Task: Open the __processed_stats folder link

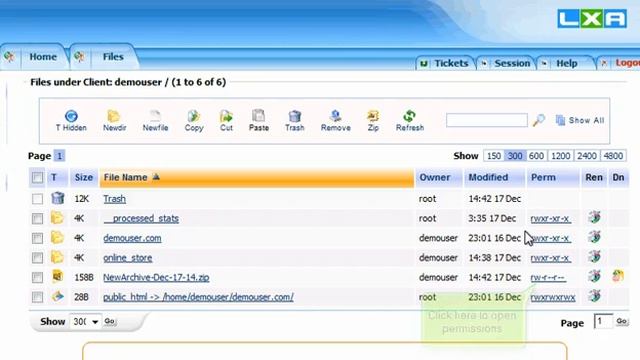Action: tap(141, 218)
